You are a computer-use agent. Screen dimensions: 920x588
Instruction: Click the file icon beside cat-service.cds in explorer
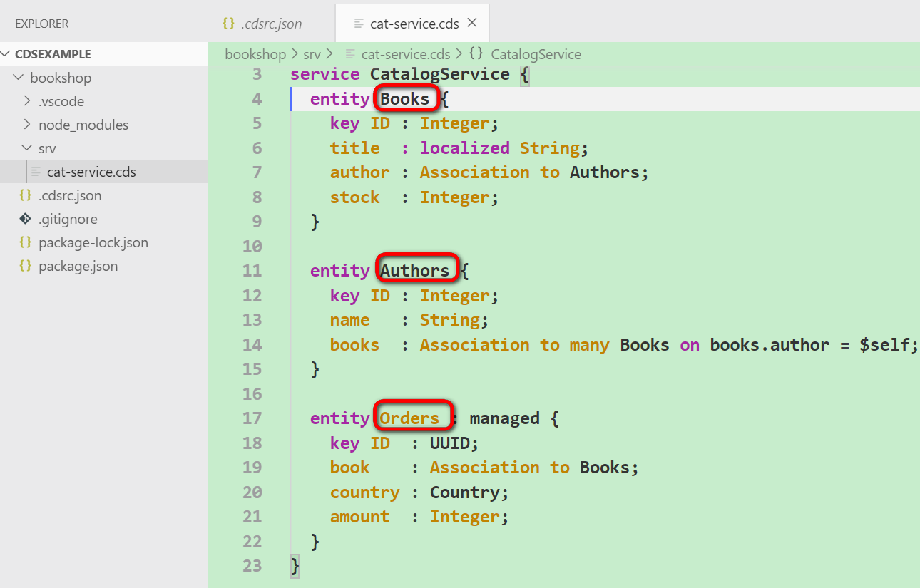point(36,172)
